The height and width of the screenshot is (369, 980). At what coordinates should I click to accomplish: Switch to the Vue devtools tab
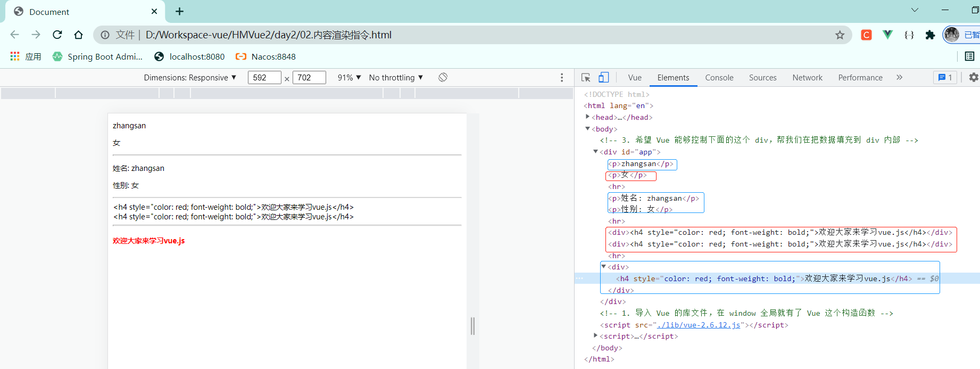tap(635, 78)
